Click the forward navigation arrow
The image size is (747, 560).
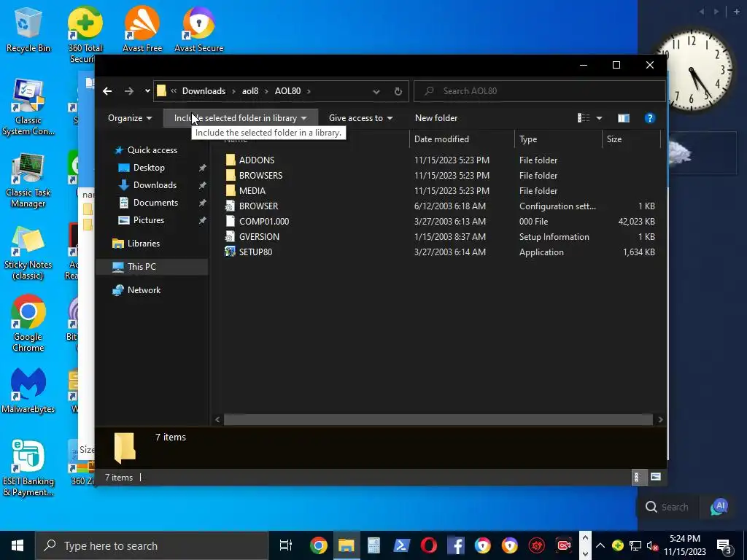pos(128,91)
